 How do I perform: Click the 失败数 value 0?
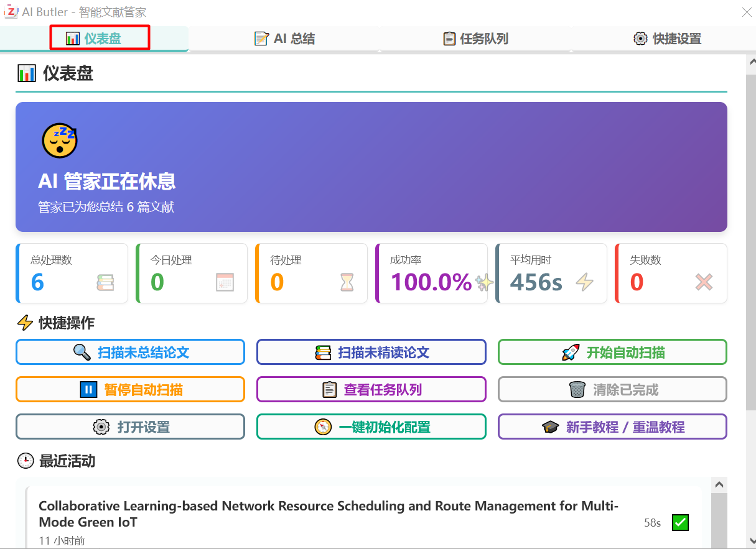(637, 282)
